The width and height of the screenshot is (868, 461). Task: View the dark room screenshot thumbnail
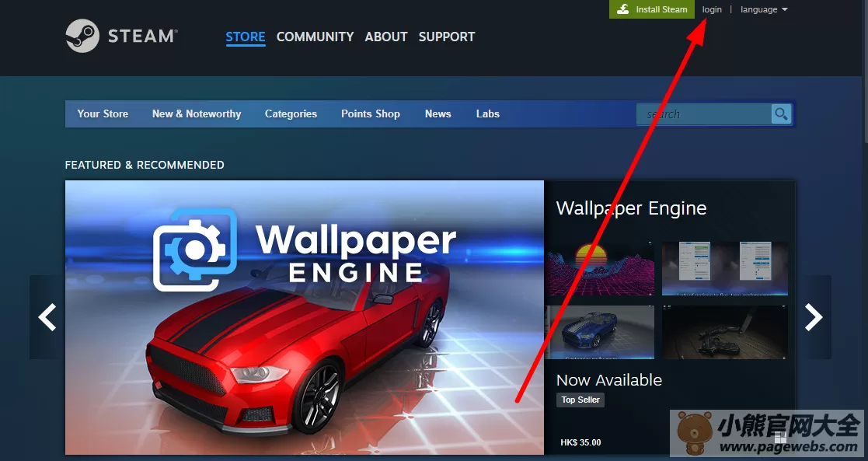coord(724,332)
